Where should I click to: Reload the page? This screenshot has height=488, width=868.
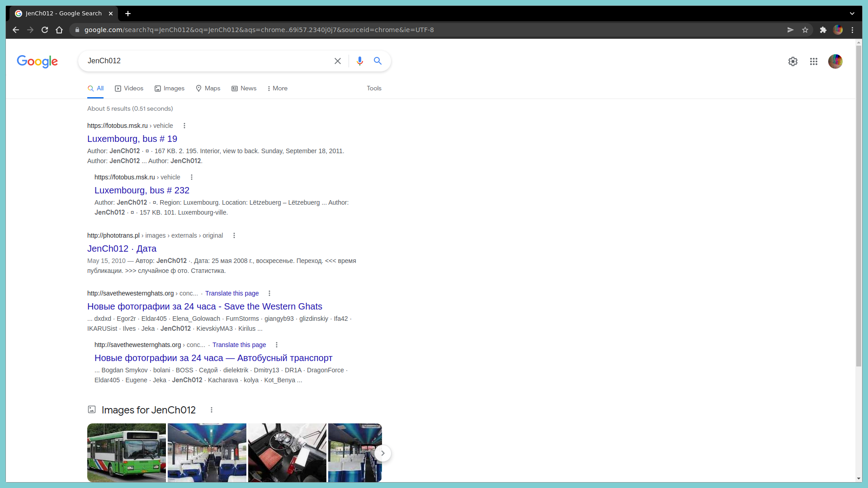click(x=45, y=30)
